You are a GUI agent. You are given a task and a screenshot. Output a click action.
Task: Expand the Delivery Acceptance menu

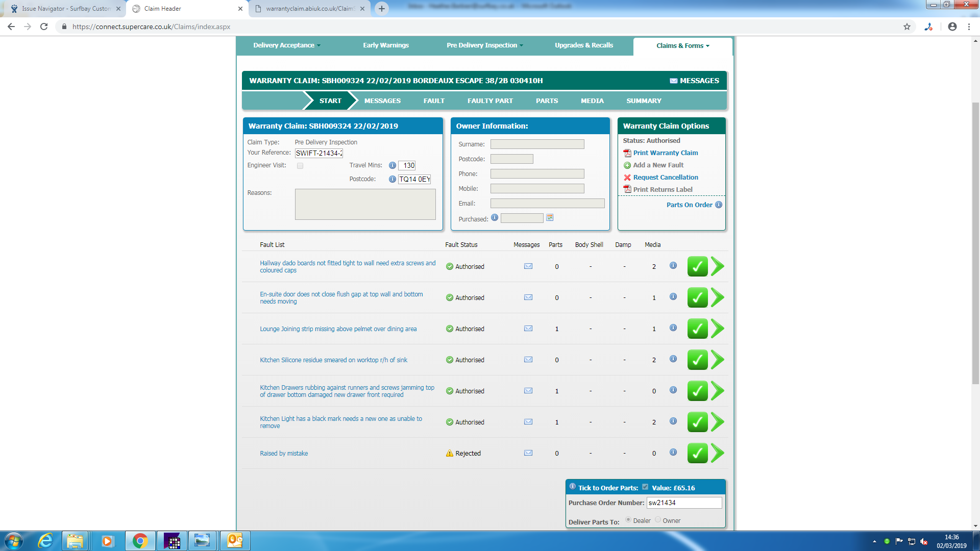(x=286, y=45)
